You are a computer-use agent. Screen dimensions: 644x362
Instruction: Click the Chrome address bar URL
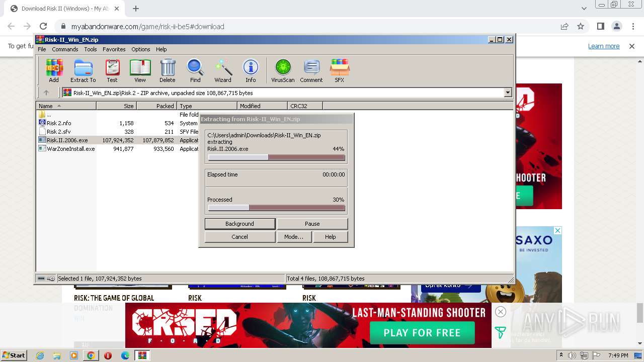click(x=147, y=26)
